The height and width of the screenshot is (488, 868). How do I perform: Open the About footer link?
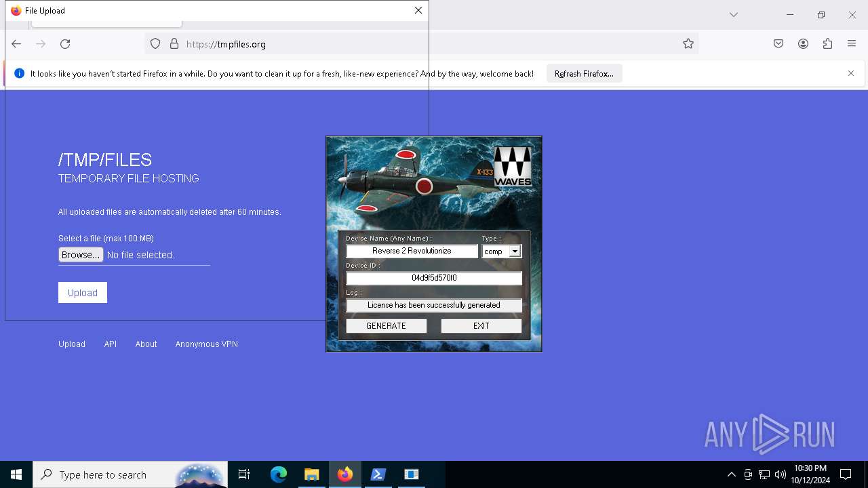(x=146, y=344)
